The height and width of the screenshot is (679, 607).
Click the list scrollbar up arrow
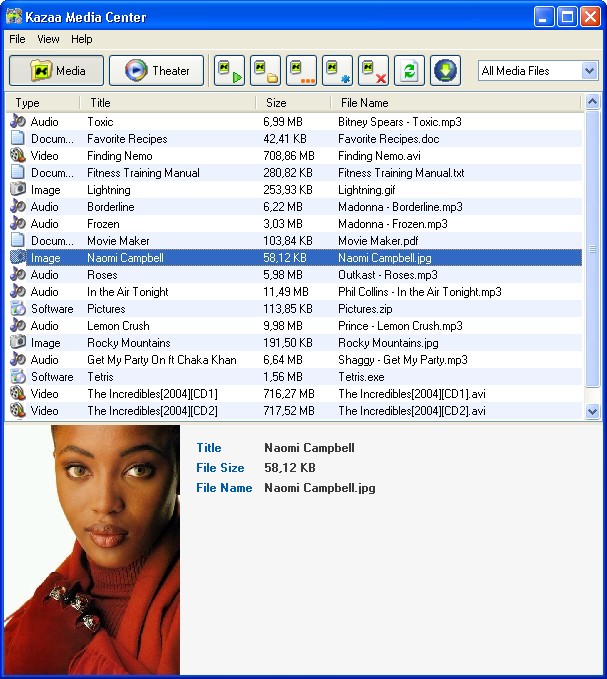(592, 102)
